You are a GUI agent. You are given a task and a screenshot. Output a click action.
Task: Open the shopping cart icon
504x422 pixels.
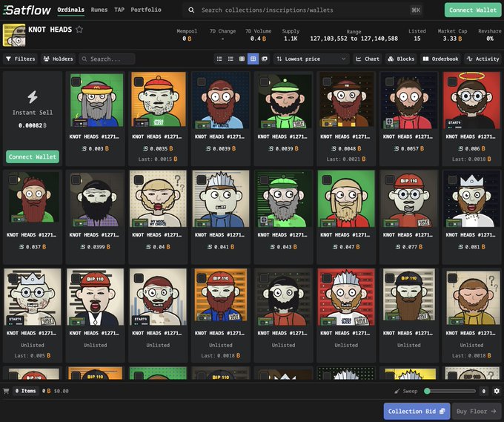[x=6, y=391]
